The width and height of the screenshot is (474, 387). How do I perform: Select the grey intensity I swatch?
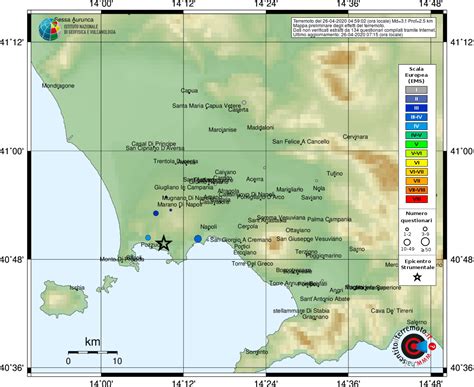[x=416, y=90]
